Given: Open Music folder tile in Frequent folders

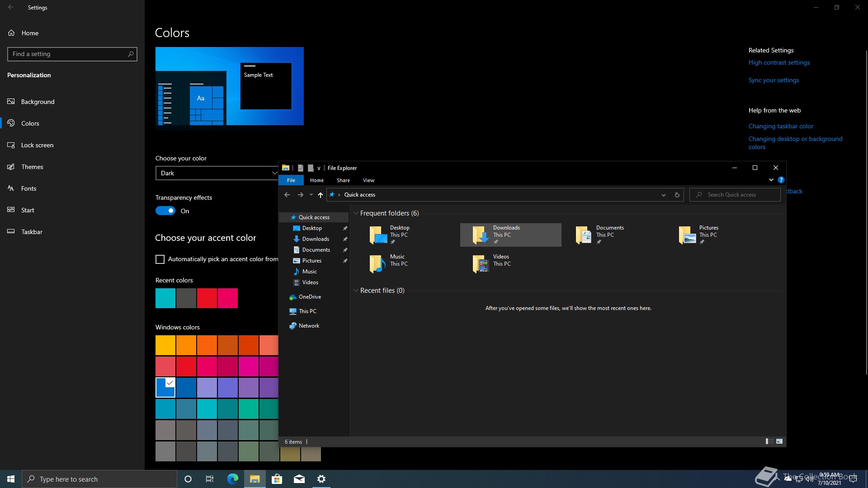Looking at the screenshot, I should tap(407, 263).
